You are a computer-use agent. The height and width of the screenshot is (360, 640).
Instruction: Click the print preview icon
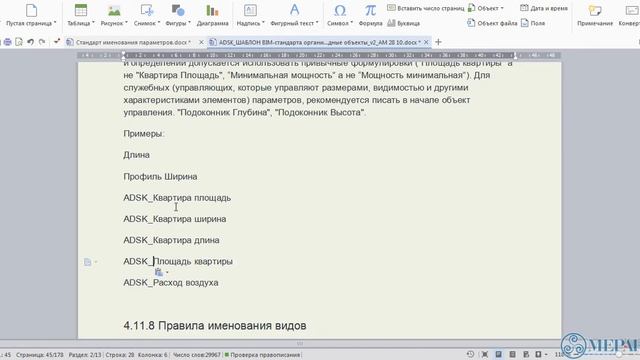pyautogui.click(x=19, y=42)
